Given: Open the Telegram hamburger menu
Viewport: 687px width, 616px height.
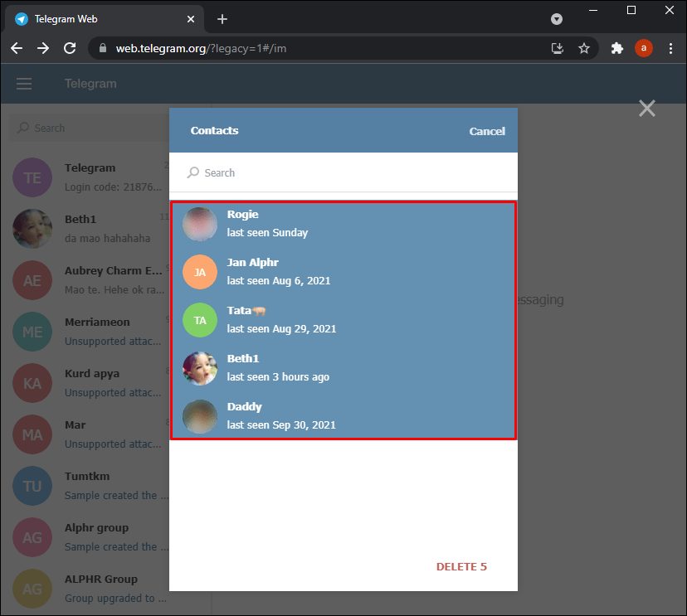Looking at the screenshot, I should [24, 83].
